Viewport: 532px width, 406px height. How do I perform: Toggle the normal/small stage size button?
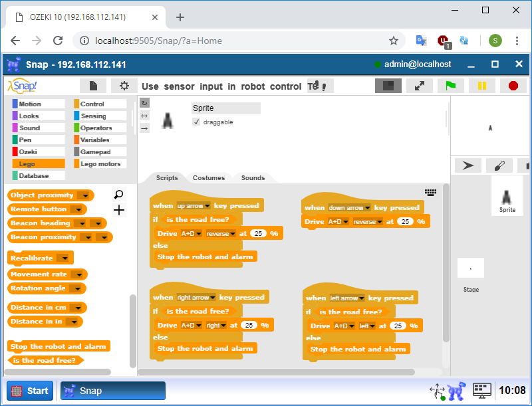point(388,86)
